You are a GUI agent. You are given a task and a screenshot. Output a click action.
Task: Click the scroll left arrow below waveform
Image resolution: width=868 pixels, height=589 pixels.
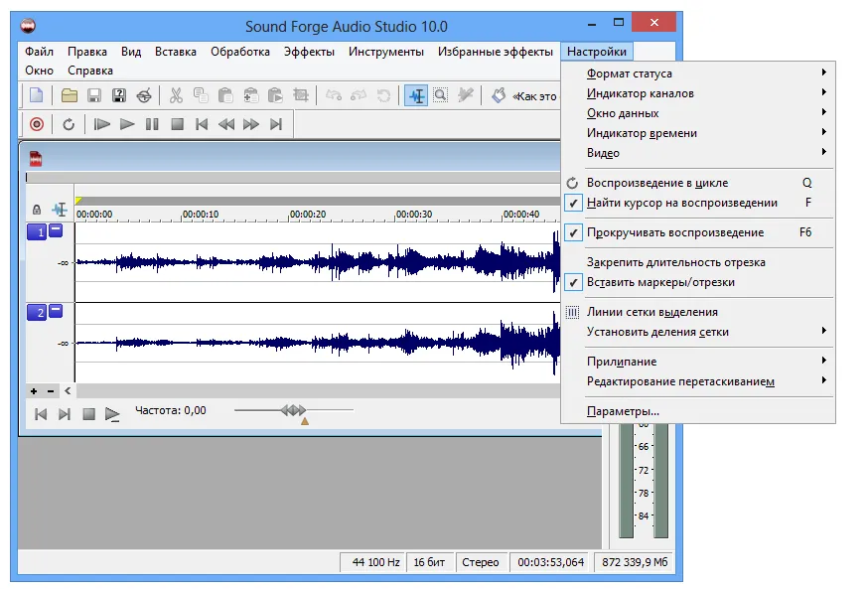click(x=68, y=390)
